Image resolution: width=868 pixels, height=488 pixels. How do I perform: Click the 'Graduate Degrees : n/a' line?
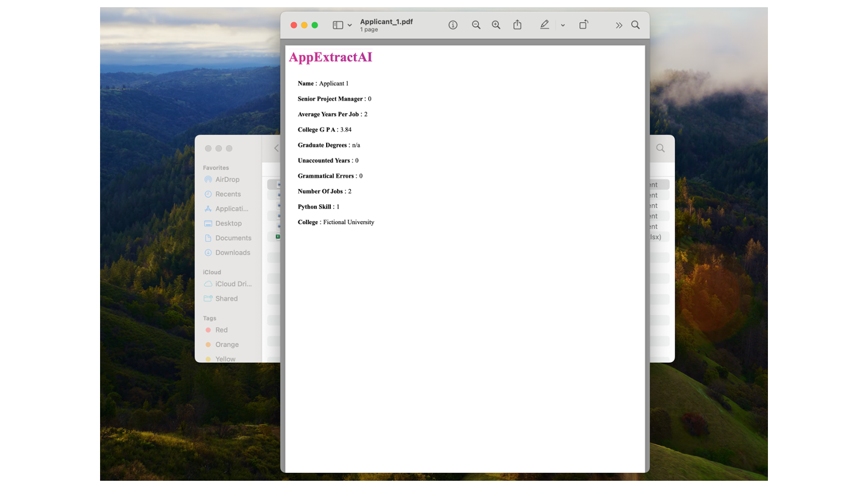pos(329,145)
